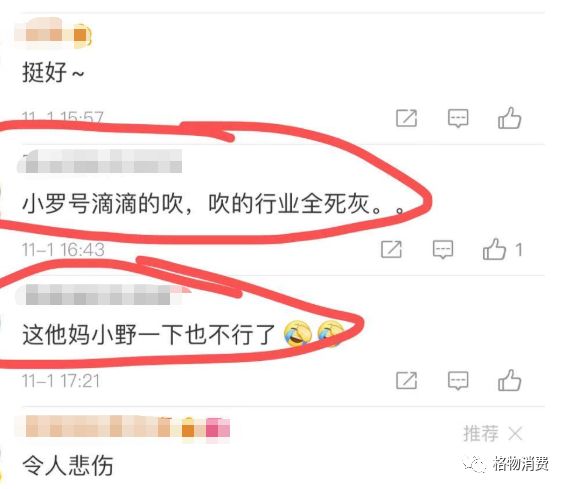Image resolution: width=566 pixels, height=489 pixels.
Task: Like the 挺好 comment
Action: [509, 118]
